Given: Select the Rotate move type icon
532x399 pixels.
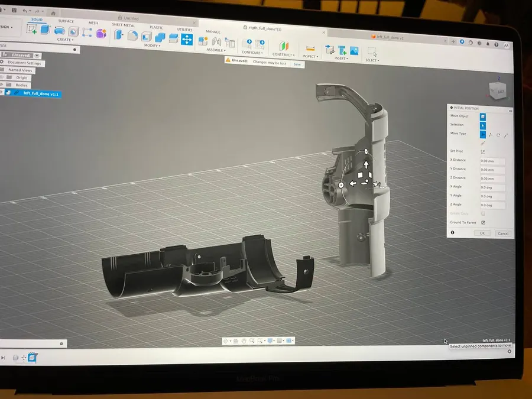Looking at the screenshot, I should (x=498, y=135).
